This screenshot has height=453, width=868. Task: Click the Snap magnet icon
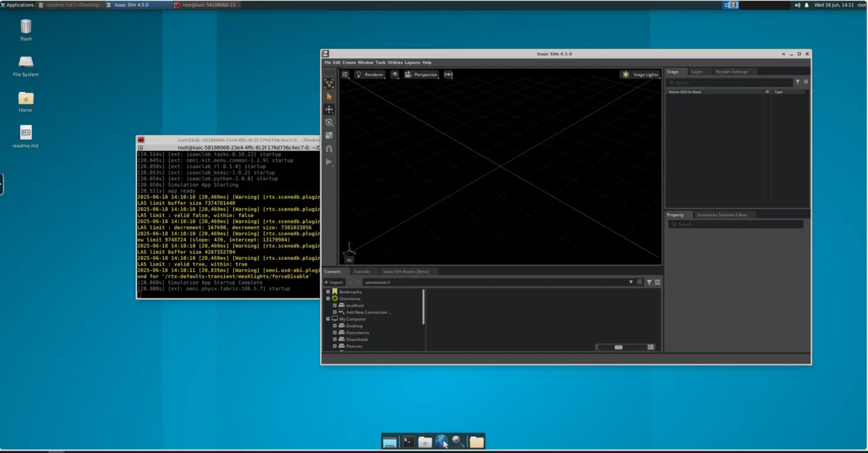click(x=329, y=149)
